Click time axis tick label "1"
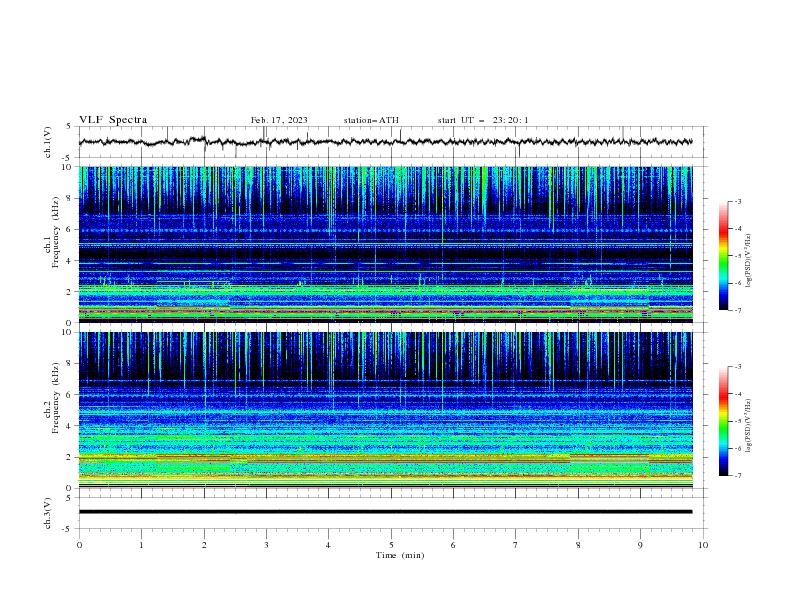The image size is (792, 612). [141, 545]
